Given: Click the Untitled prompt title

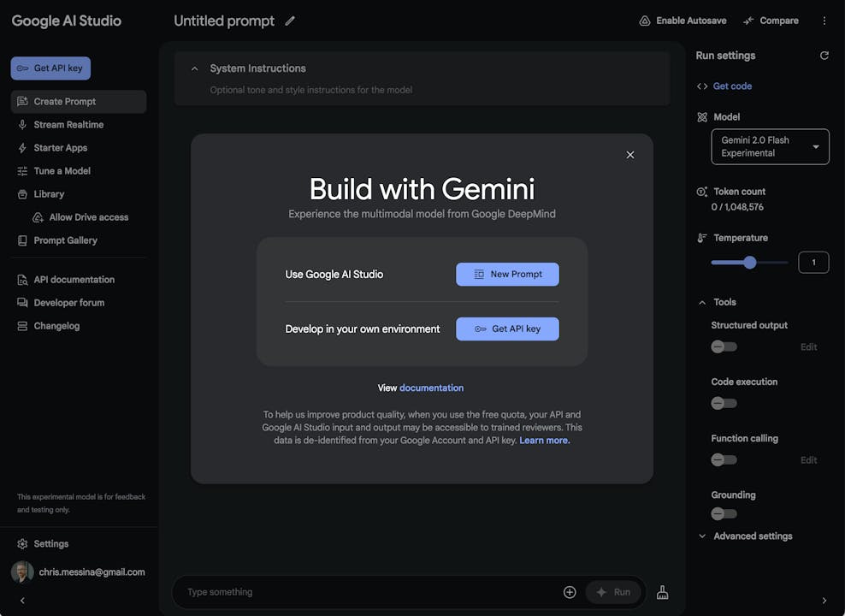Looking at the screenshot, I should click(223, 21).
